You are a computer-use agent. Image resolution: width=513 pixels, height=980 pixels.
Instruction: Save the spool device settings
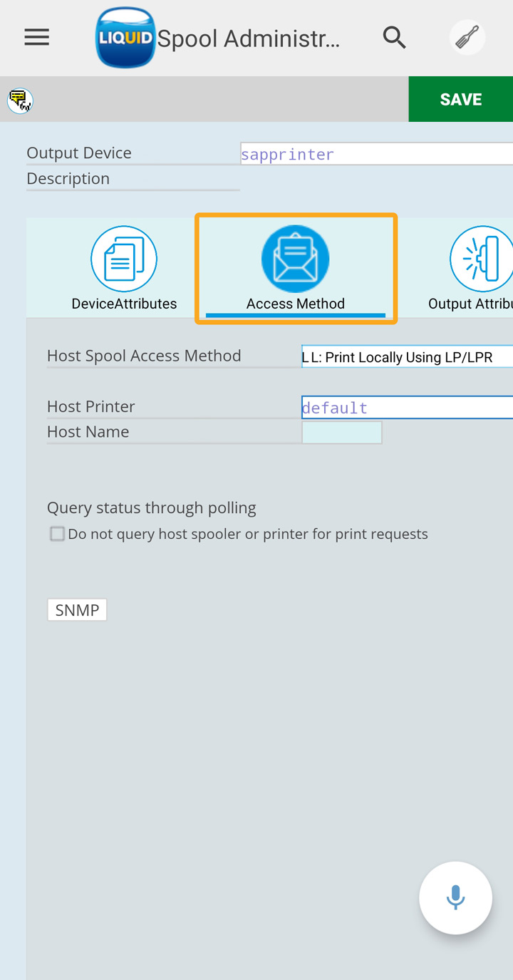point(460,99)
